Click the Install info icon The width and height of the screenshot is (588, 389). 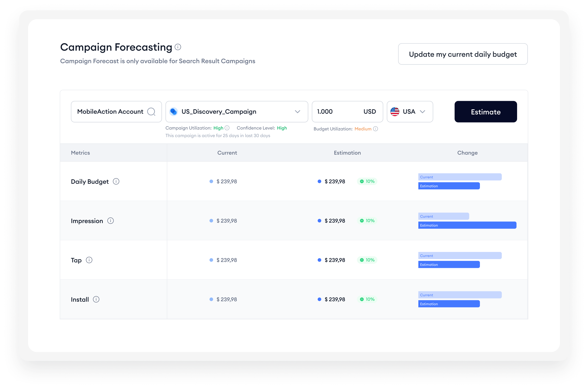96,299
